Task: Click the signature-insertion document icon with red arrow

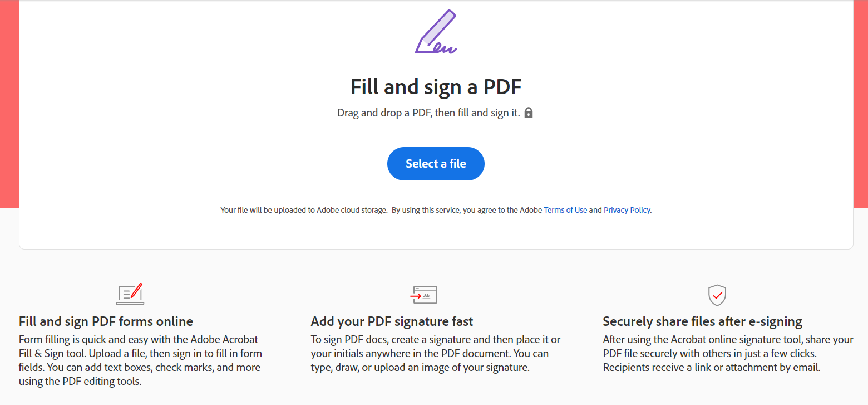Action: click(425, 295)
